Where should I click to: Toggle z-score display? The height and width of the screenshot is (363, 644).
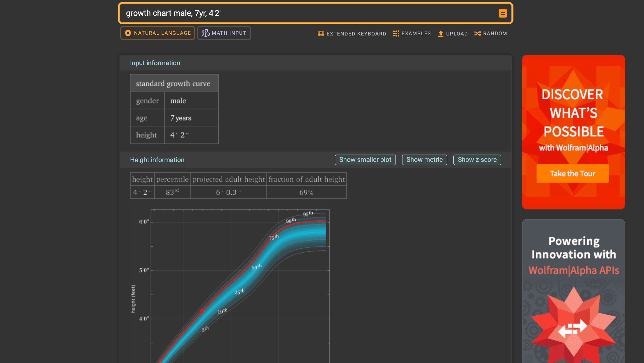[x=477, y=160]
